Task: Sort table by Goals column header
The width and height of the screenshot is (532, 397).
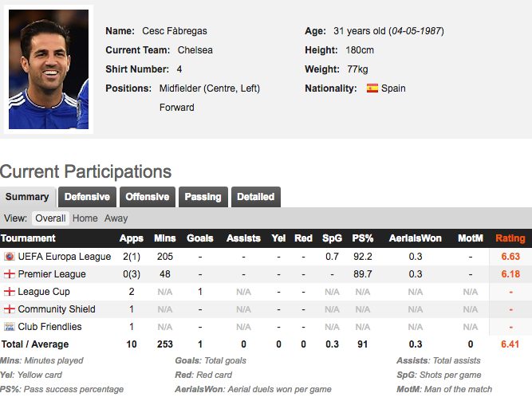Action: pos(199,238)
